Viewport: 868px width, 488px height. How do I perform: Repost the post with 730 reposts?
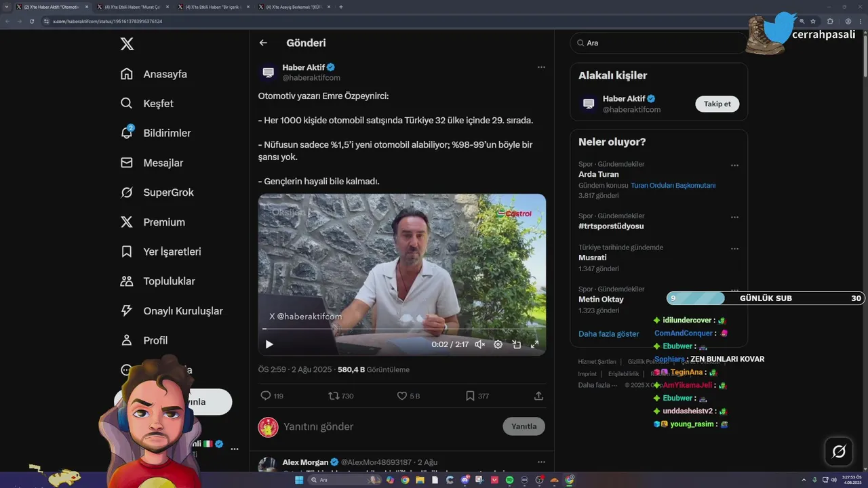[x=341, y=396]
